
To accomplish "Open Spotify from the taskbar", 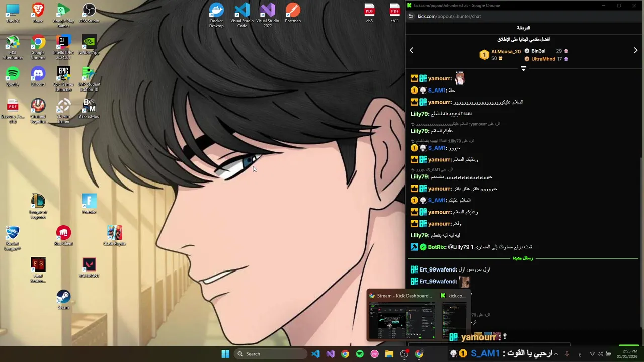I will click(x=360, y=354).
